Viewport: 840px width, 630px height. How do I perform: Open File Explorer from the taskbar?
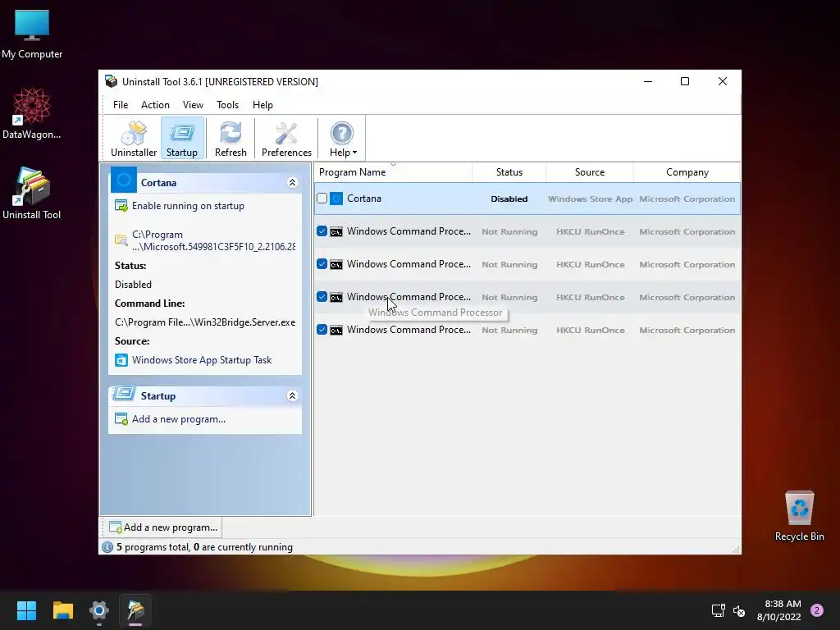point(63,610)
